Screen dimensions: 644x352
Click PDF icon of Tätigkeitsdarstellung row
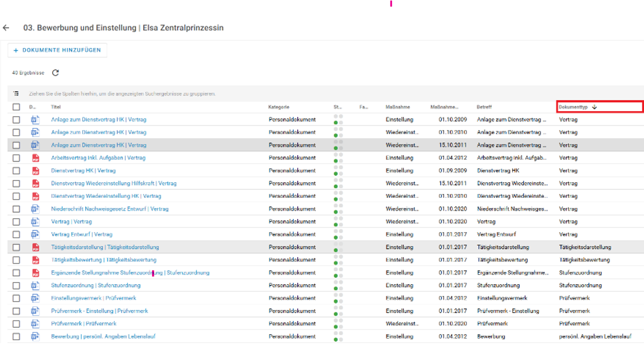(36, 247)
